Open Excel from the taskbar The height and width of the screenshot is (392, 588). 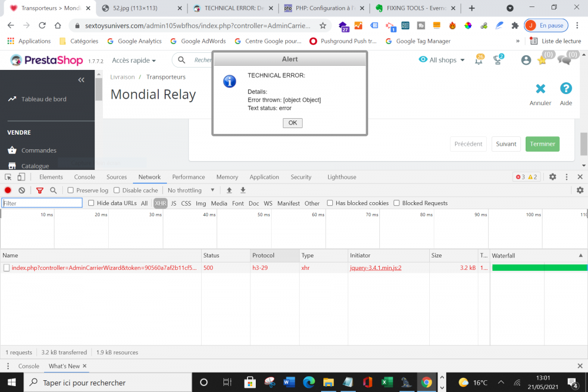click(x=387, y=382)
